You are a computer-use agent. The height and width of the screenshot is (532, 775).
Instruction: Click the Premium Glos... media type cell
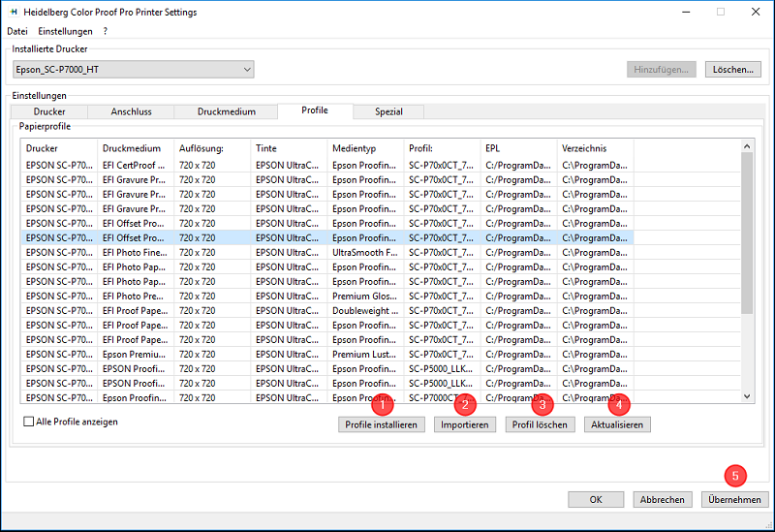coord(365,297)
